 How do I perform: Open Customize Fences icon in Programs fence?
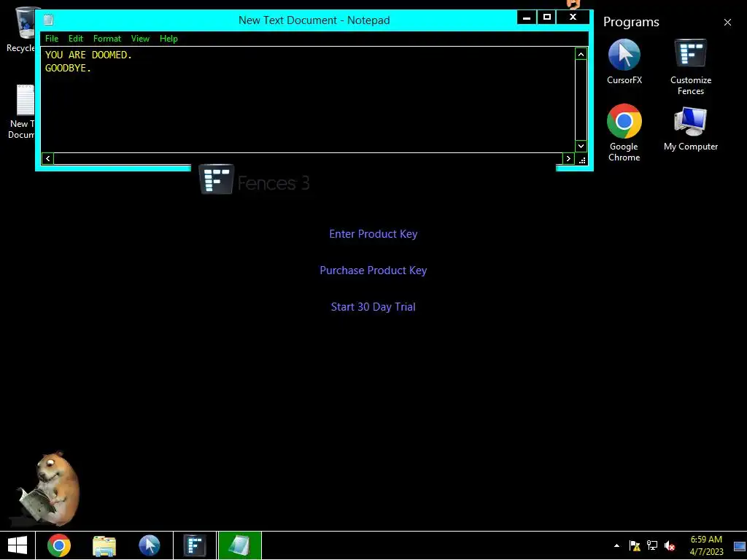[x=690, y=66]
